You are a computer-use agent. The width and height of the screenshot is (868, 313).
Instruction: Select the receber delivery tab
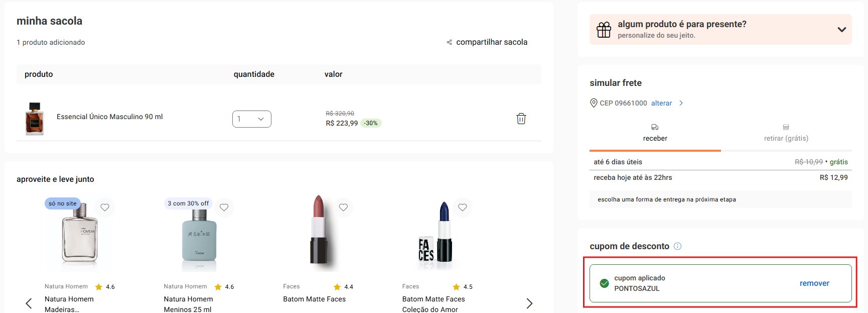tap(655, 133)
